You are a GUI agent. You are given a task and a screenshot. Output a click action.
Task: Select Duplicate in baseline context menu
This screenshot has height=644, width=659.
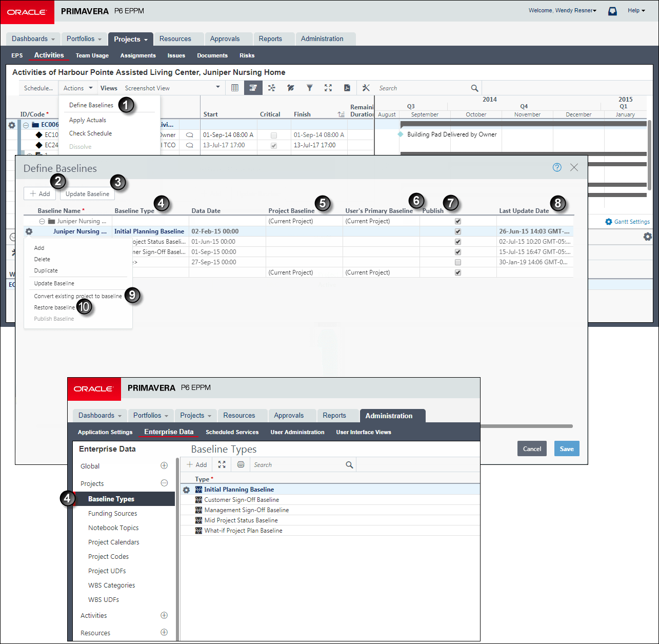click(46, 270)
